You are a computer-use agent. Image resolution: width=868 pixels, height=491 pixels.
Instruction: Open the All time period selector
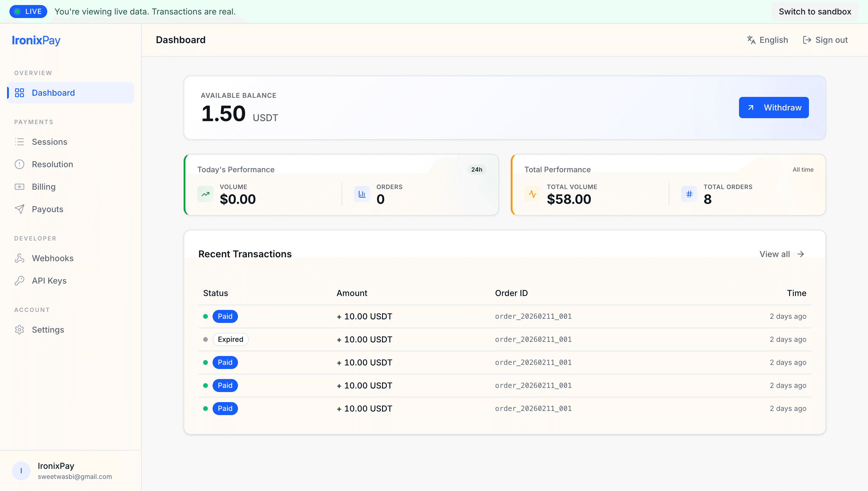pyautogui.click(x=803, y=170)
